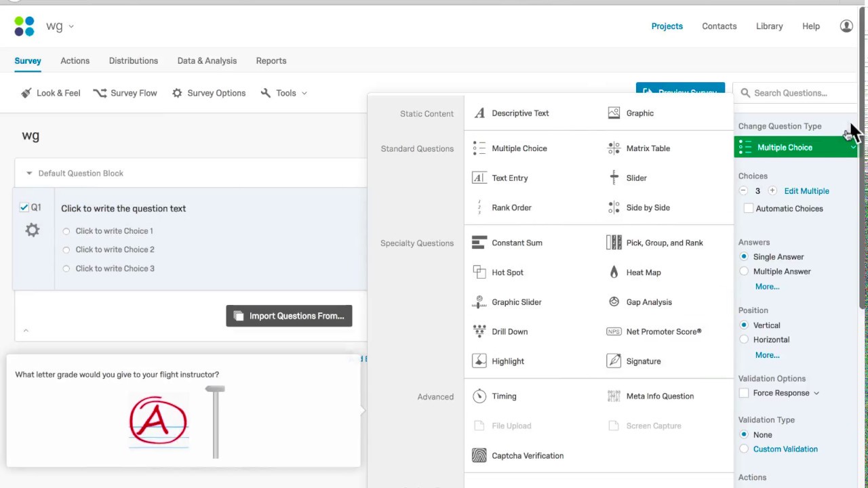The height and width of the screenshot is (488, 868).
Task: Enable Force Response checkbox
Action: click(744, 393)
